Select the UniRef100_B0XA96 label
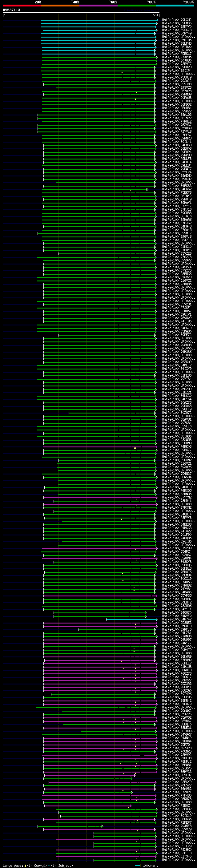The height and width of the screenshot is (868, 197). (177, 467)
